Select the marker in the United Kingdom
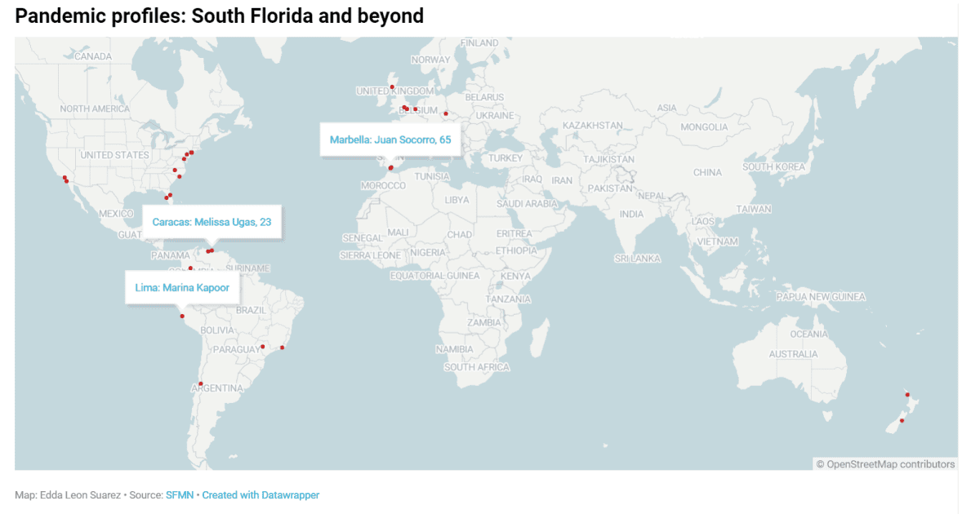 pos(392,86)
